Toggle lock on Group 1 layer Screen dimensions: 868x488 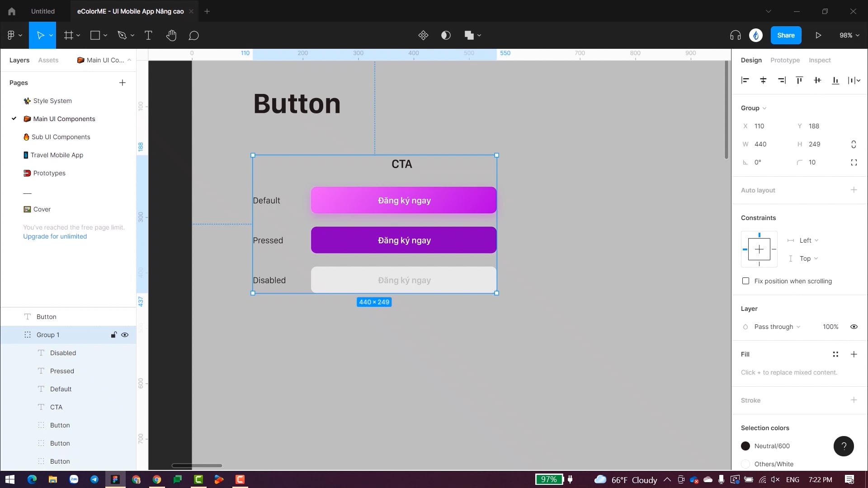[113, 335]
